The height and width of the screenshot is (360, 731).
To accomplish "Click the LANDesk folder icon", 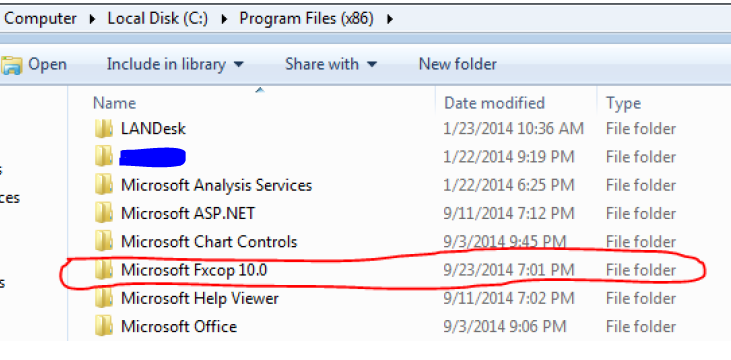I will (x=103, y=128).
